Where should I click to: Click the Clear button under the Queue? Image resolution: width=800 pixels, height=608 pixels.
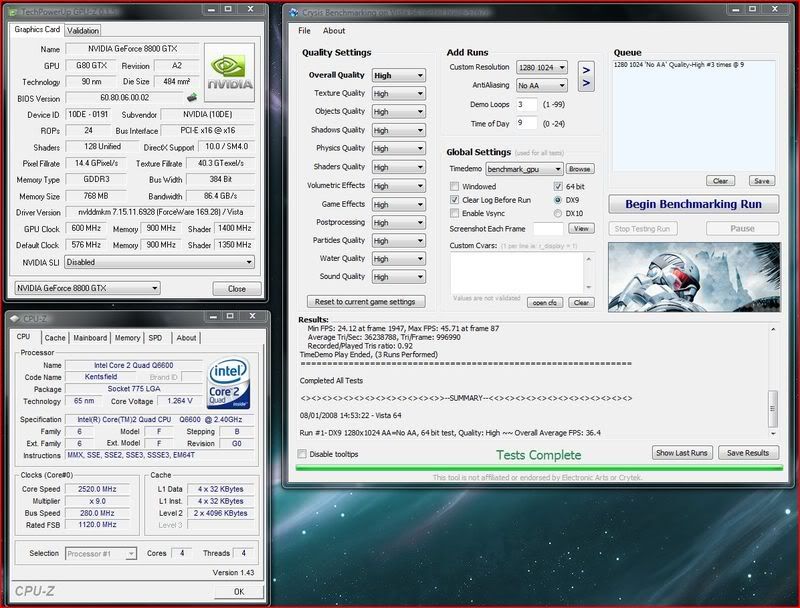point(720,181)
